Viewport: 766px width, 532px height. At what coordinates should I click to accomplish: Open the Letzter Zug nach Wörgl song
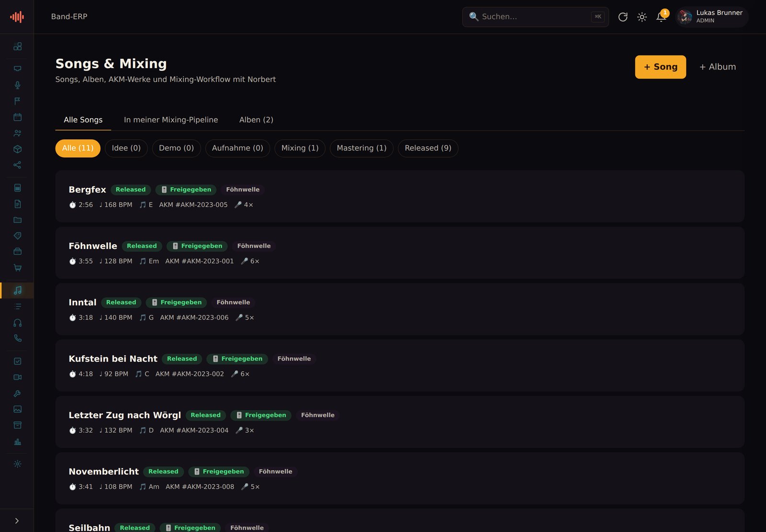[x=400, y=422]
